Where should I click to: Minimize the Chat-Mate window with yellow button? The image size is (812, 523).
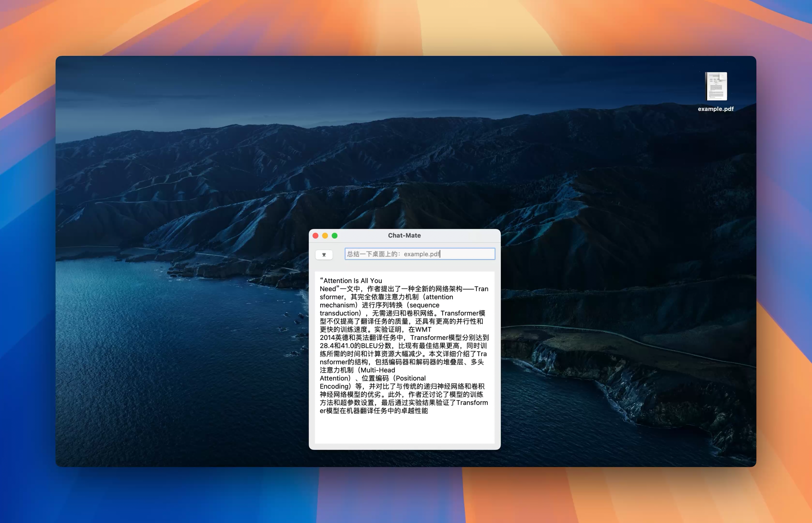click(x=325, y=236)
